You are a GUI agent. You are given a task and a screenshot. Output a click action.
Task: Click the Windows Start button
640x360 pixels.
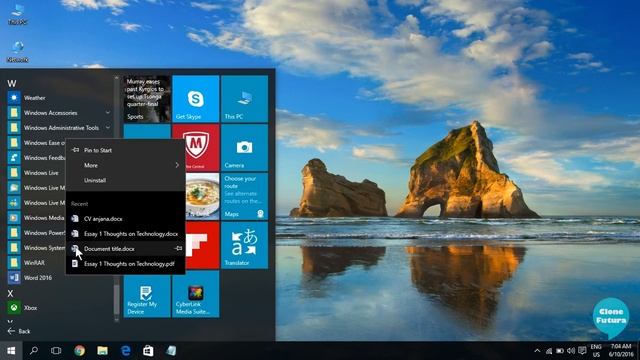[11, 351]
